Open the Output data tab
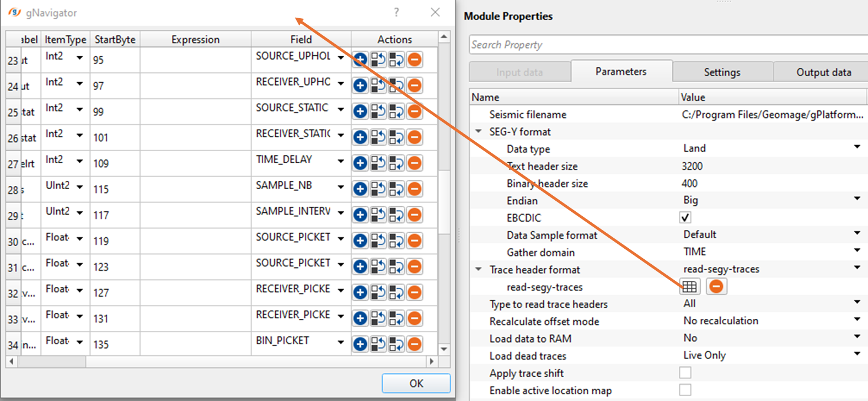868x401 pixels. [823, 72]
